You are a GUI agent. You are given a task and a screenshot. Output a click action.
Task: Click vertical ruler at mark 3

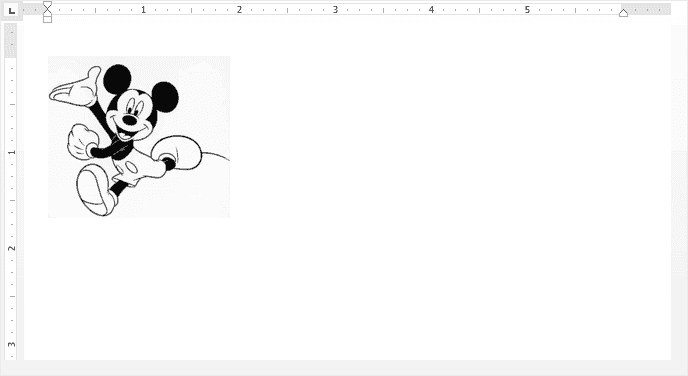pyautogui.click(x=11, y=344)
